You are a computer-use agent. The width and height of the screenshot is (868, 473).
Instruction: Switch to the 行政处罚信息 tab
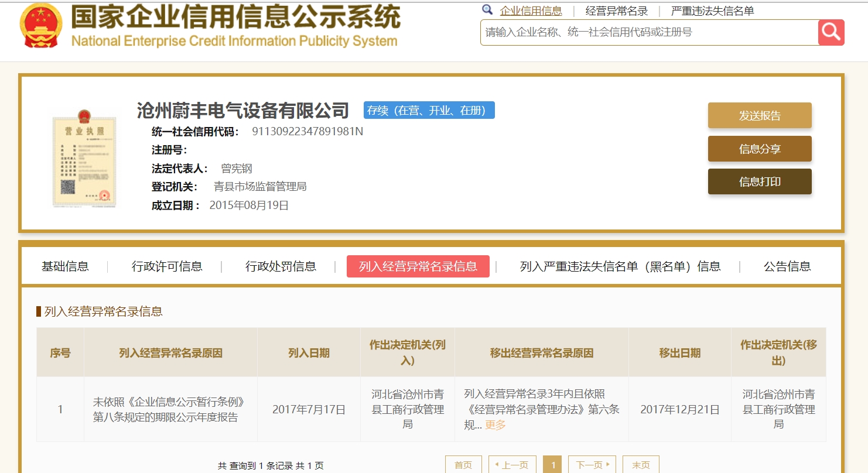pos(281,266)
